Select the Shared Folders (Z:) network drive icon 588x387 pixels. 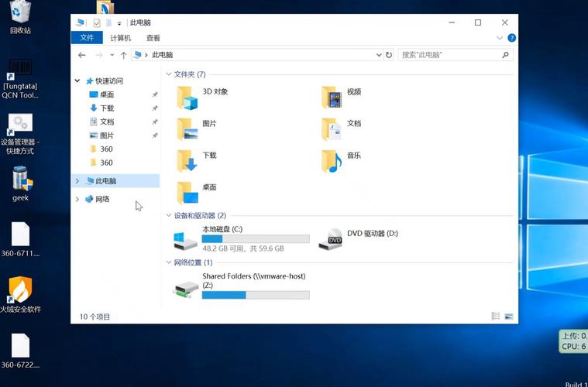click(x=186, y=289)
